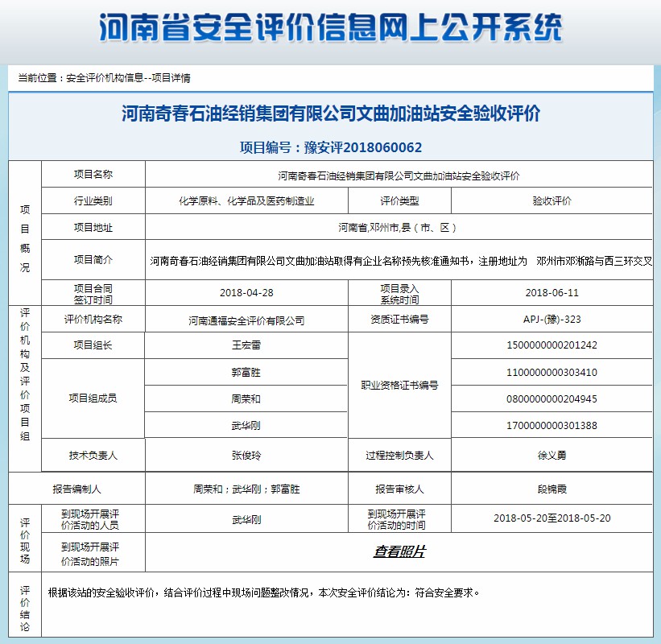The height and width of the screenshot is (644, 661).
Task: Select the report authors 周荣和；武华刚；郭富胜
Action: coord(246,489)
